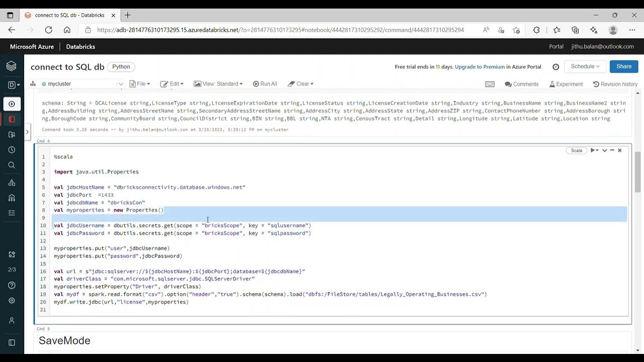This screenshot has height=362, width=644.
Task: Click the jithu.balan@outlook.com account menu
Action: click(602, 46)
